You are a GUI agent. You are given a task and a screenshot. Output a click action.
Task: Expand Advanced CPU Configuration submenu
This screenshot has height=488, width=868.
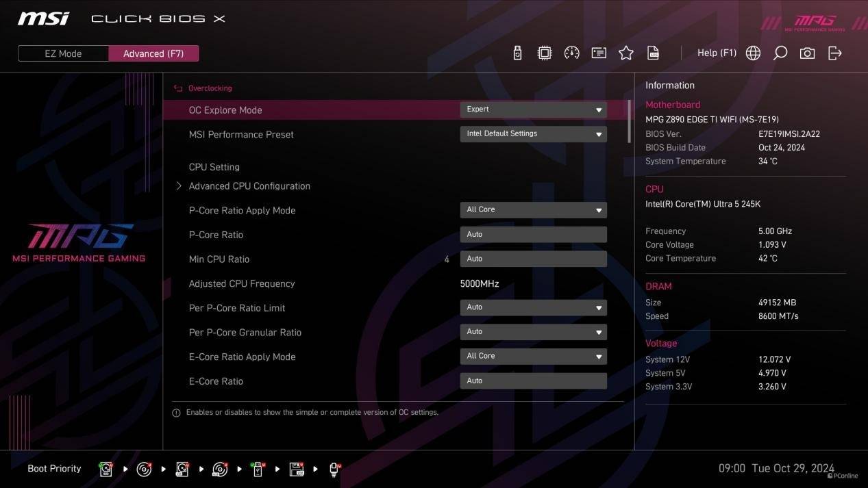click(249, 186)
